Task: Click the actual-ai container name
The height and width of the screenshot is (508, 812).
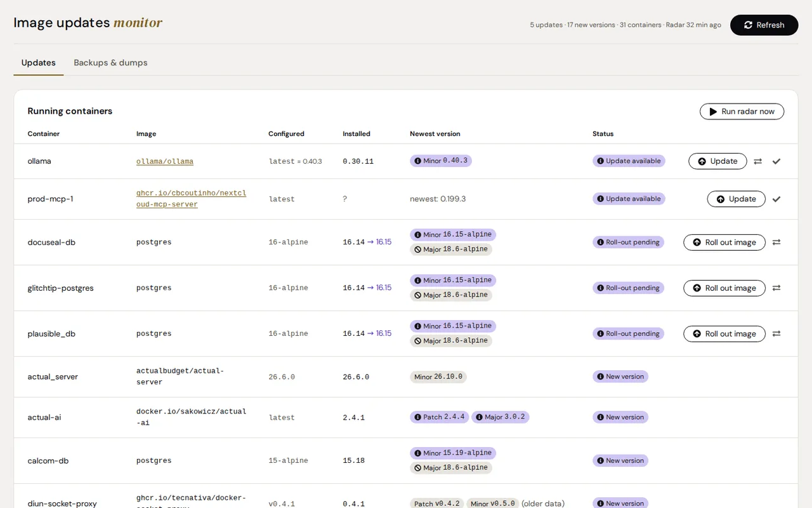Action: tap(44, 418)
